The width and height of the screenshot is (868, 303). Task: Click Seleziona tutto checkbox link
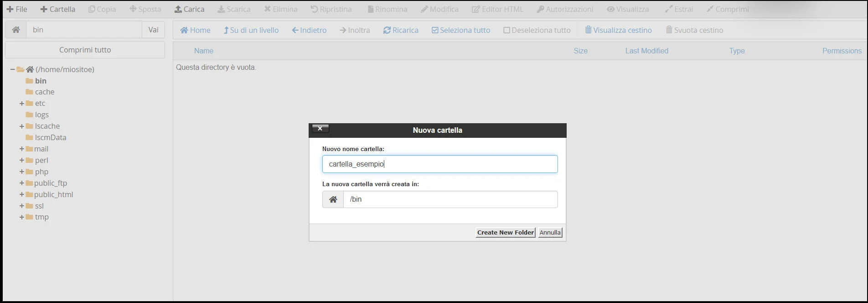point(461,30)
